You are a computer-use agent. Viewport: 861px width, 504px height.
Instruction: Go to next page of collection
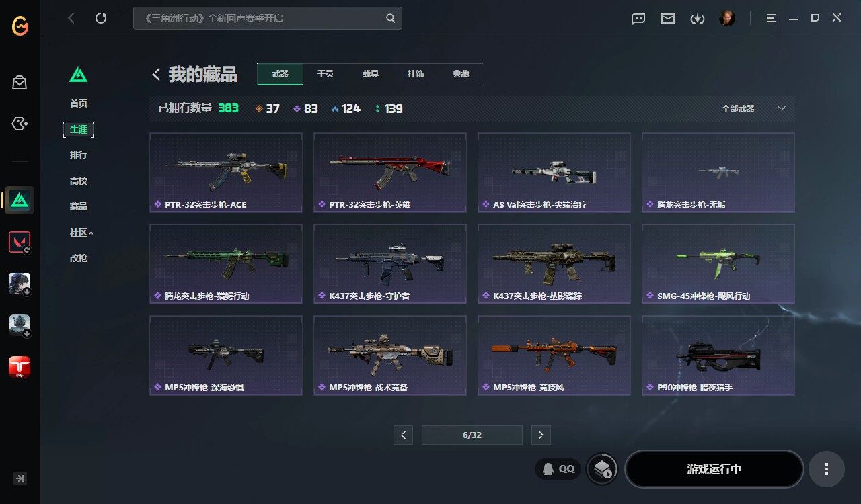[541, 435]
